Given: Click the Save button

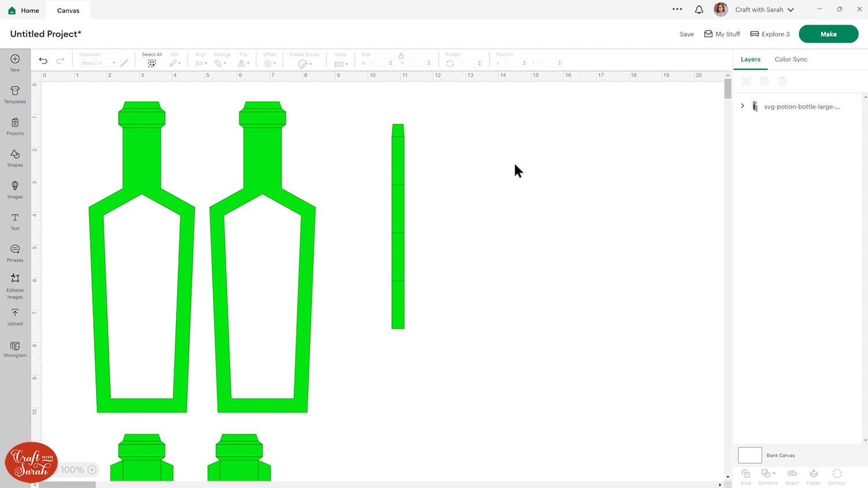Looking at the screenshot, I should 686,34.
